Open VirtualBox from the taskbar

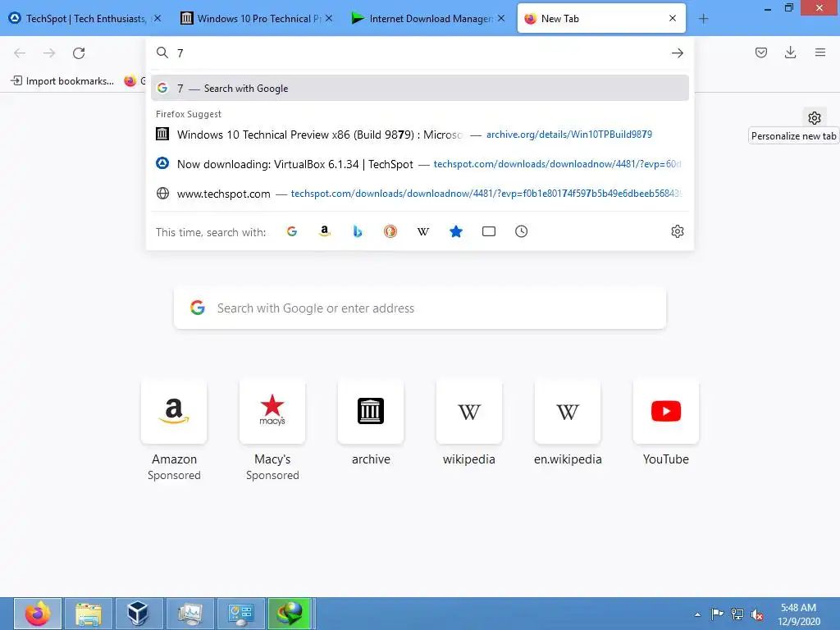pos(139,614)
